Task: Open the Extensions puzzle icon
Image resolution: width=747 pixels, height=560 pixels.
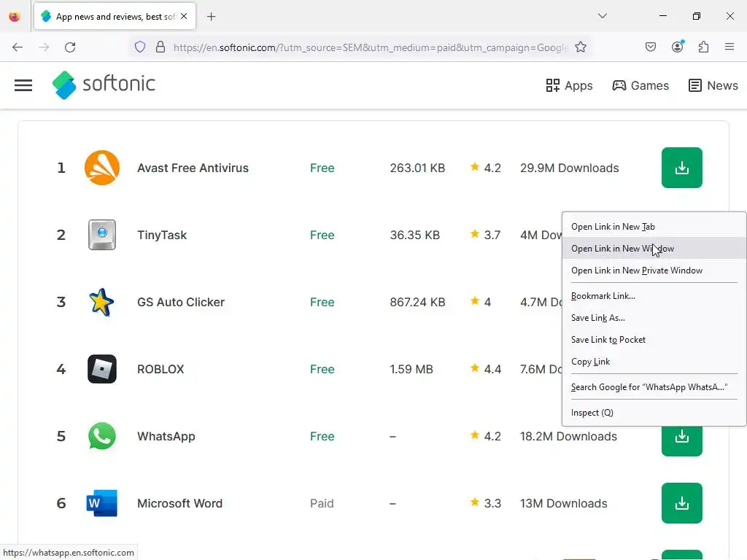Action: [x=704, y=47]
